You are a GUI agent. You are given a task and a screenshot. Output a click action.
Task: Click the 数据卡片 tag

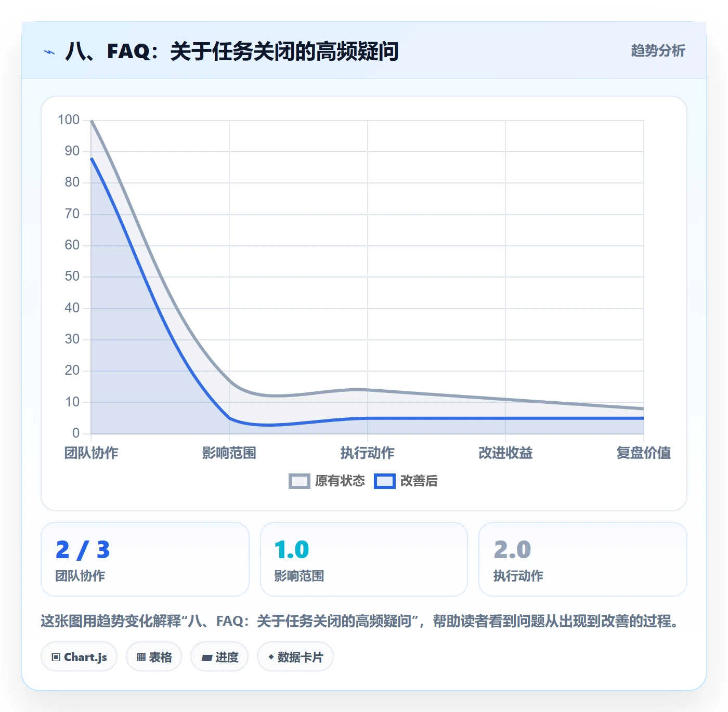click(295, 657)
